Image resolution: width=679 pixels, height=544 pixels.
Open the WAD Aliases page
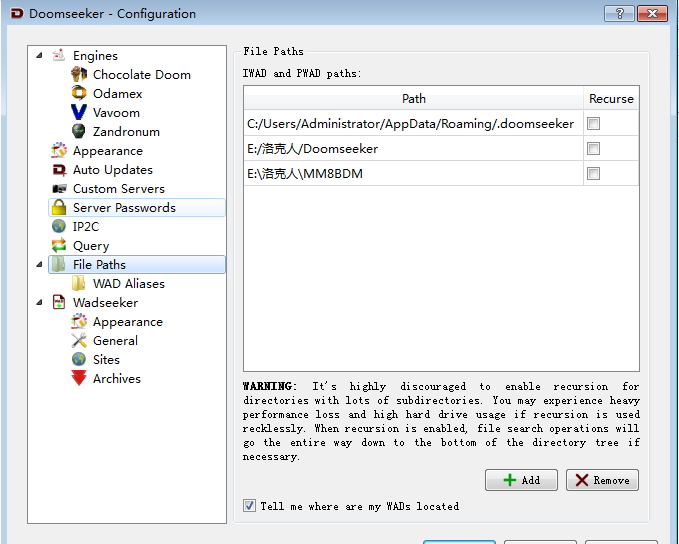(x=129, y=284)
